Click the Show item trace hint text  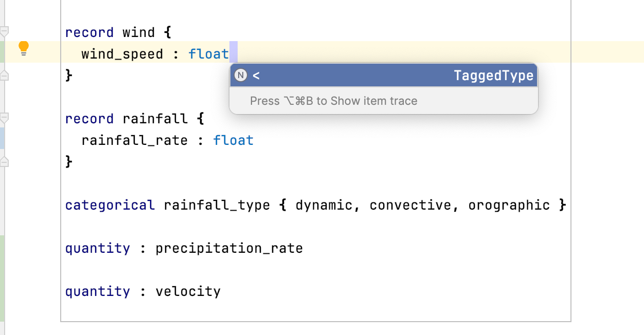point(333,101)
